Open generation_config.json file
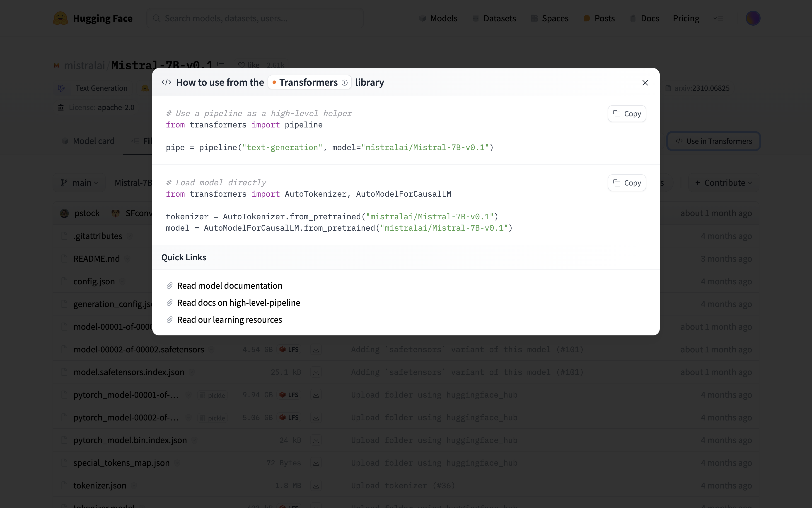This screenshot has width=812, height=508. pos(113,304)
